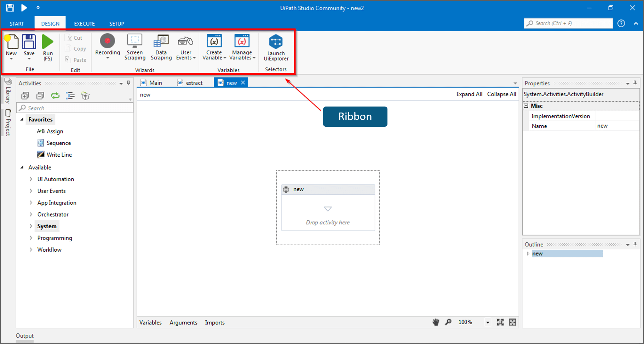
Task: Pin the Properties panel
Action: 635,83
